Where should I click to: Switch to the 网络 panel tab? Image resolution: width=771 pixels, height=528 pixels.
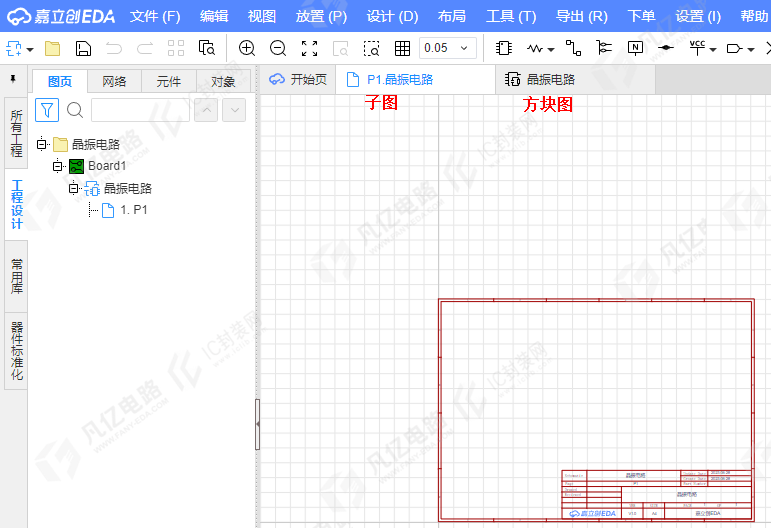(x=114, y=81)
